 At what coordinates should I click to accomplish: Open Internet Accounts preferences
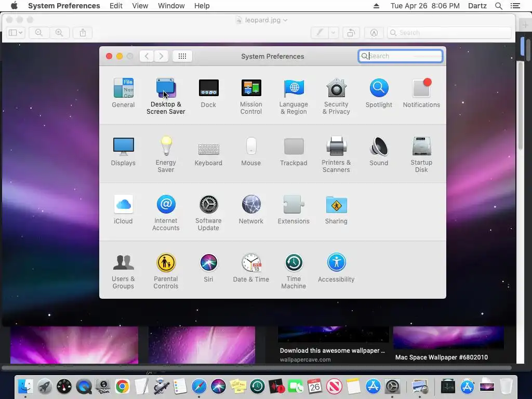(166, 212)
